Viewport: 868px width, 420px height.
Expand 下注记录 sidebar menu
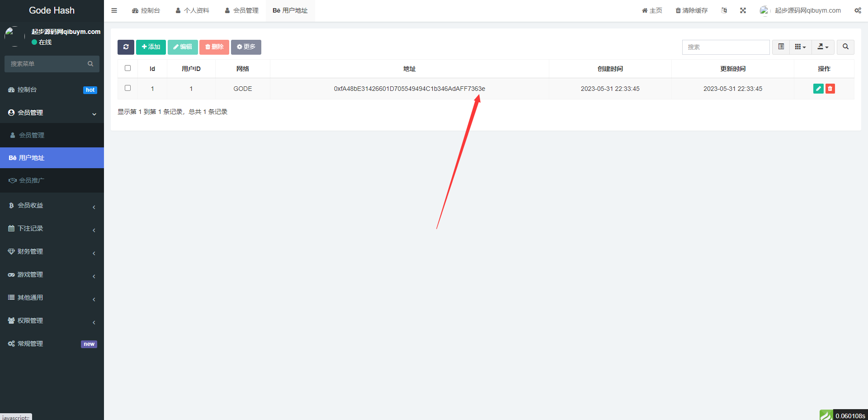tap(52, 229)
